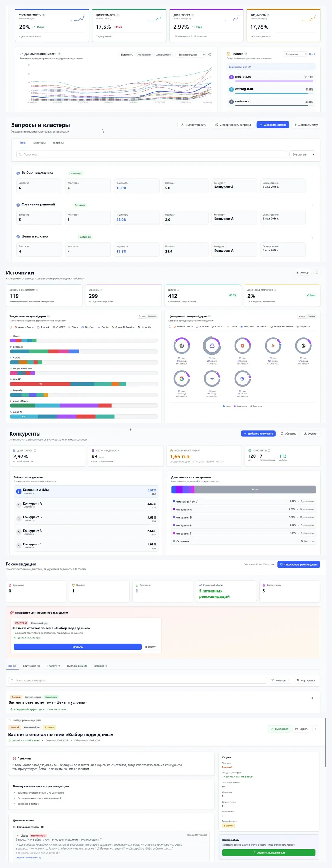Open the Сортировка menu
This screenshot has height=868, width=332.
306,680
